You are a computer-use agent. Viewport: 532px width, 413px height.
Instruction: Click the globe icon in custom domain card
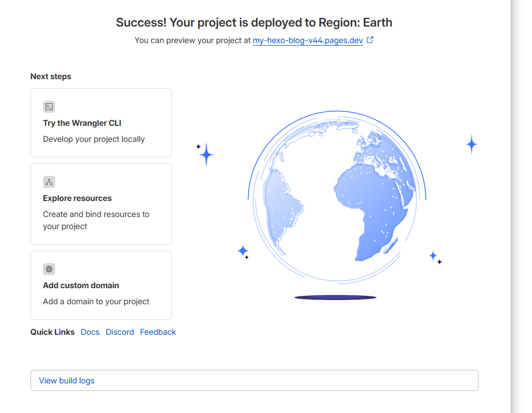[x=49, y=269]
